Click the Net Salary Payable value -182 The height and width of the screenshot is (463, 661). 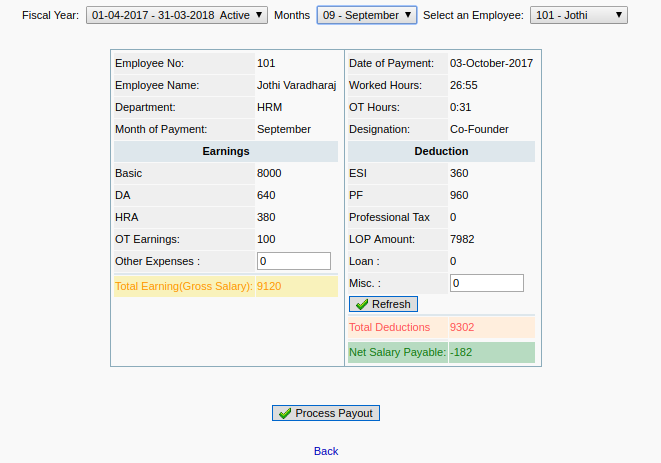click(x=461, y=352)
